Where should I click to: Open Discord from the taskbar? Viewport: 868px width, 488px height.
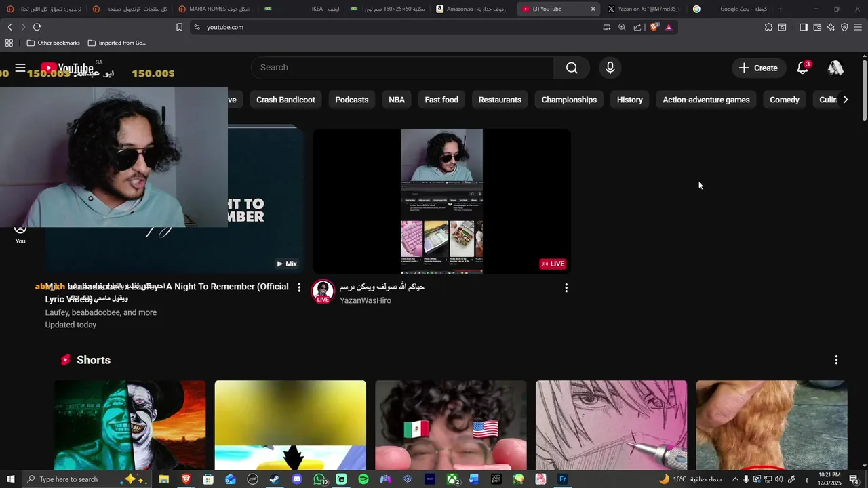pos(296,479)
